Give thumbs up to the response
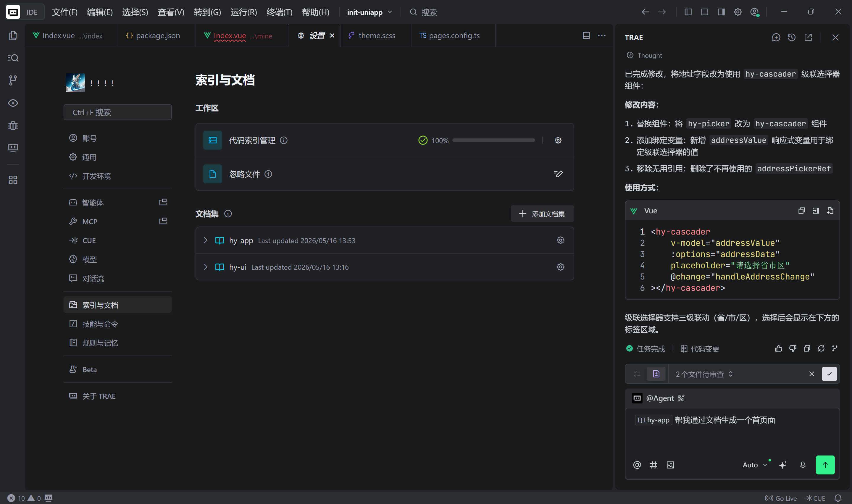This screenshot has height=504, width=852. coord(778,348)
